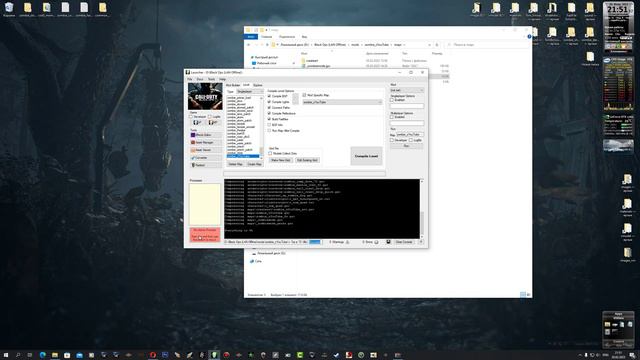Enable BSP Info checkbox
Screen dimensions: 640x360
point(269,124)
